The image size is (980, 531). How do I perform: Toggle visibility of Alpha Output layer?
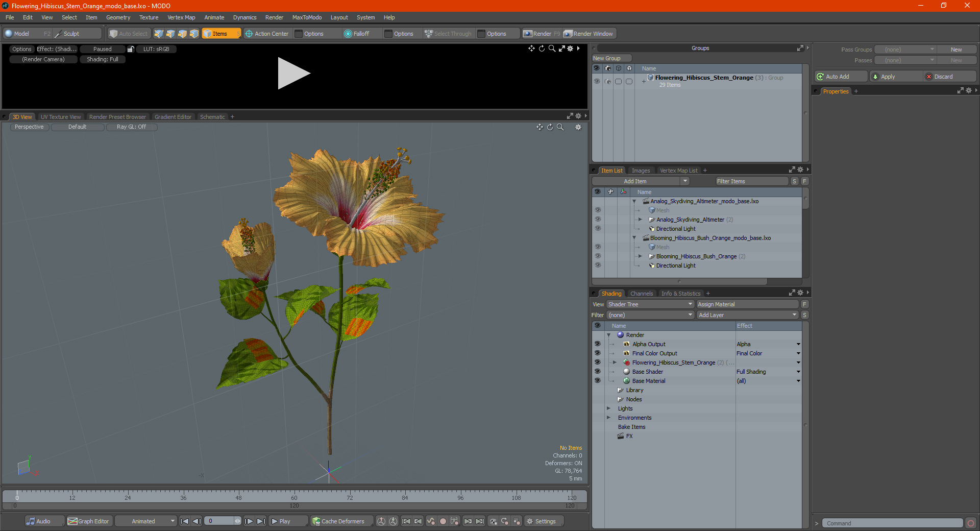coord(597,344)
